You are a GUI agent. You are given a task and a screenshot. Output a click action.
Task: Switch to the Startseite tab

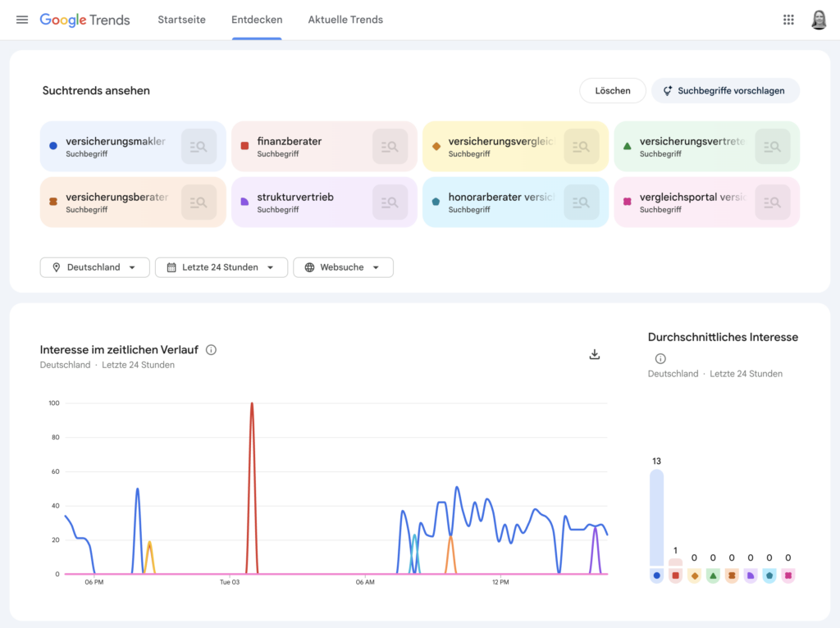181,20
